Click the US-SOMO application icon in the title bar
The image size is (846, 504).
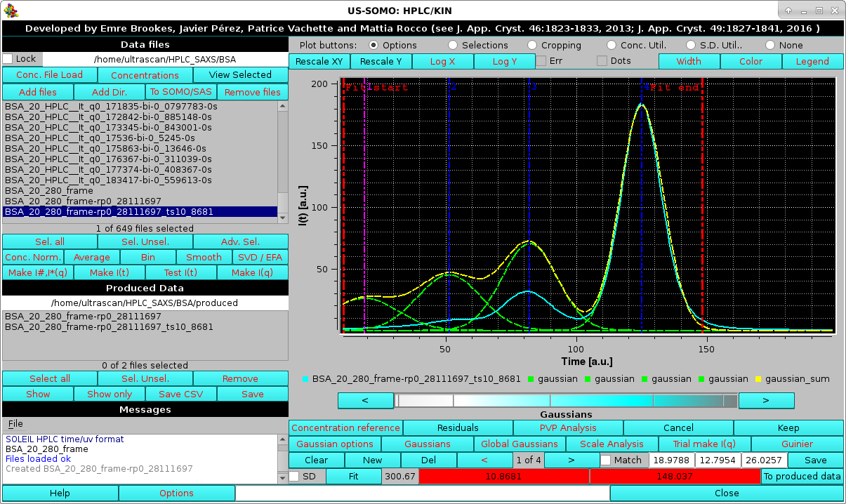tap(12, 11)
